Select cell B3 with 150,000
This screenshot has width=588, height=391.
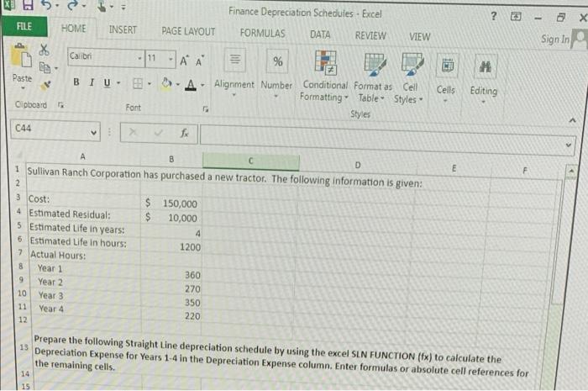[x=171, y=203]
